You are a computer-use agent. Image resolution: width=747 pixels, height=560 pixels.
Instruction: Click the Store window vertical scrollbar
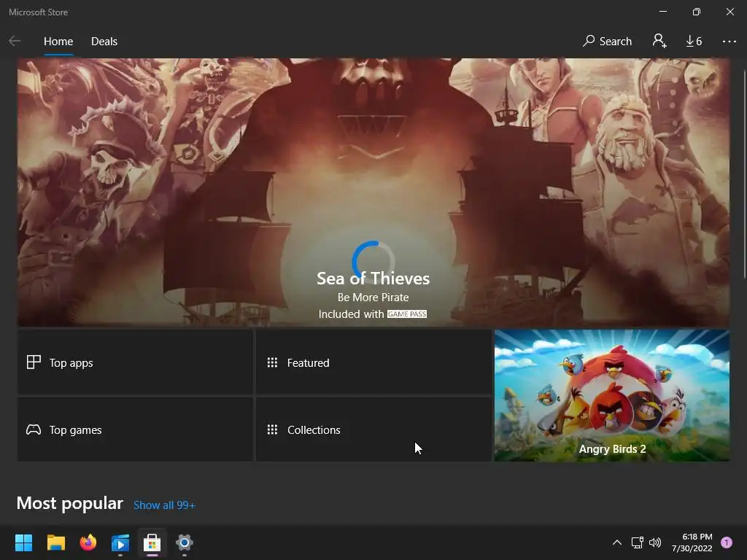(744, 174)
